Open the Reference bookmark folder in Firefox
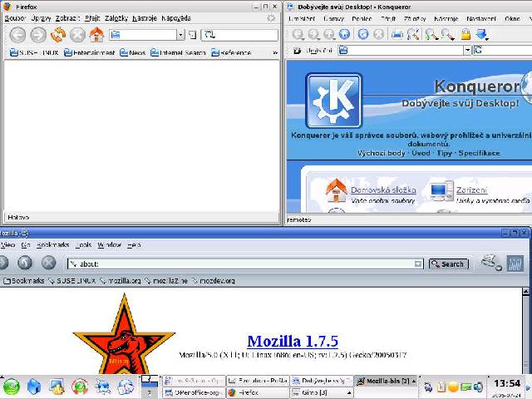Screen dimensions: 532x399 pos(231,53)
